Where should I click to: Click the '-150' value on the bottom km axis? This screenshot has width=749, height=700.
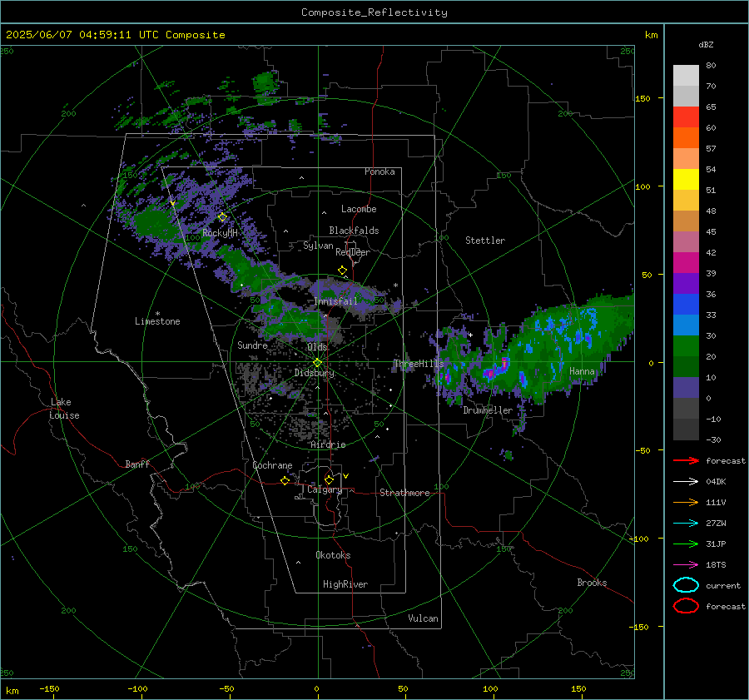point(49,688)
